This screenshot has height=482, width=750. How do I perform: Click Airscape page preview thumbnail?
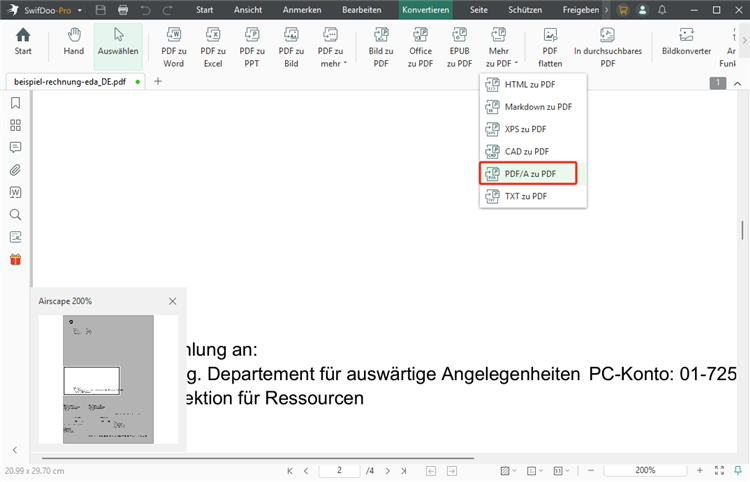[x=109, y=379]
